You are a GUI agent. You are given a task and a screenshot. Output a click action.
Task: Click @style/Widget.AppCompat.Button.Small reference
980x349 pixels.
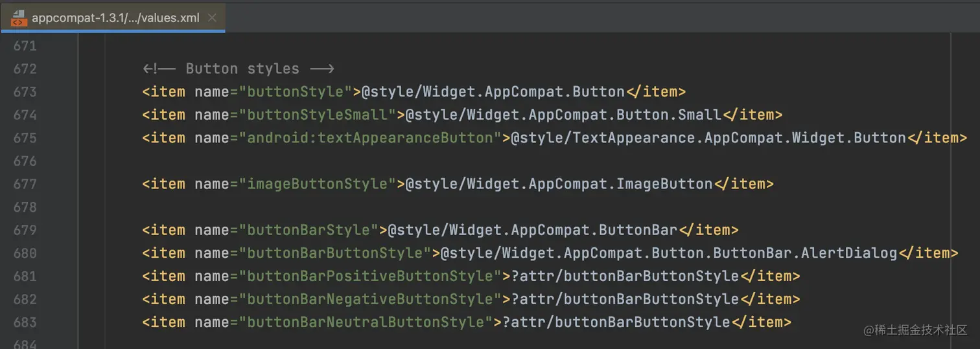563,115
